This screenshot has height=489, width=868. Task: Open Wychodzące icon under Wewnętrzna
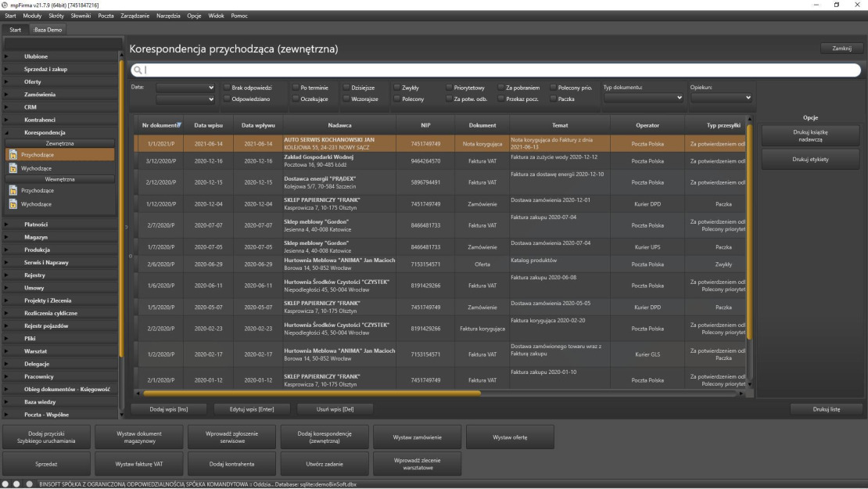click(x=13, y=204)
